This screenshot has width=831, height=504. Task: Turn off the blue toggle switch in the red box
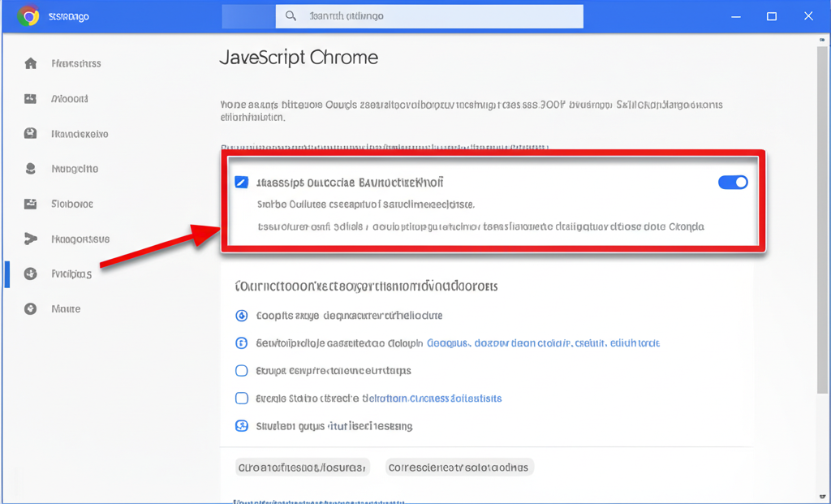(733, 182)
